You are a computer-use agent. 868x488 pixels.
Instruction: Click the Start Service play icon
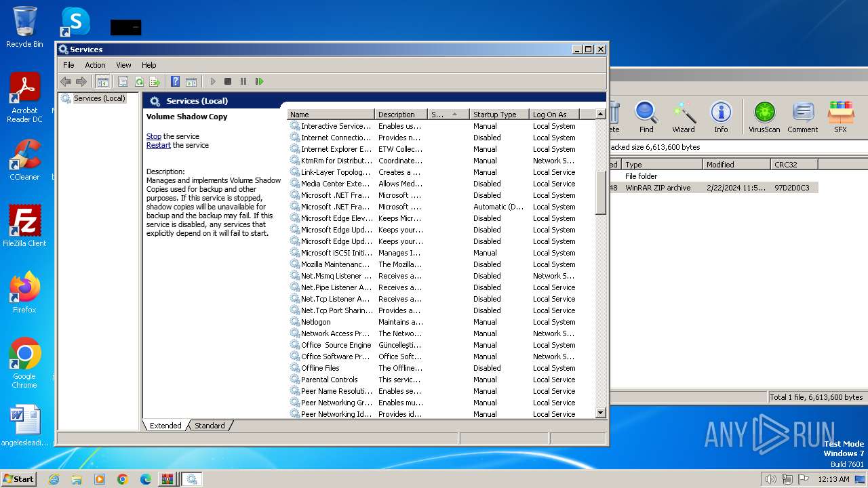click(x=212, y=81)
